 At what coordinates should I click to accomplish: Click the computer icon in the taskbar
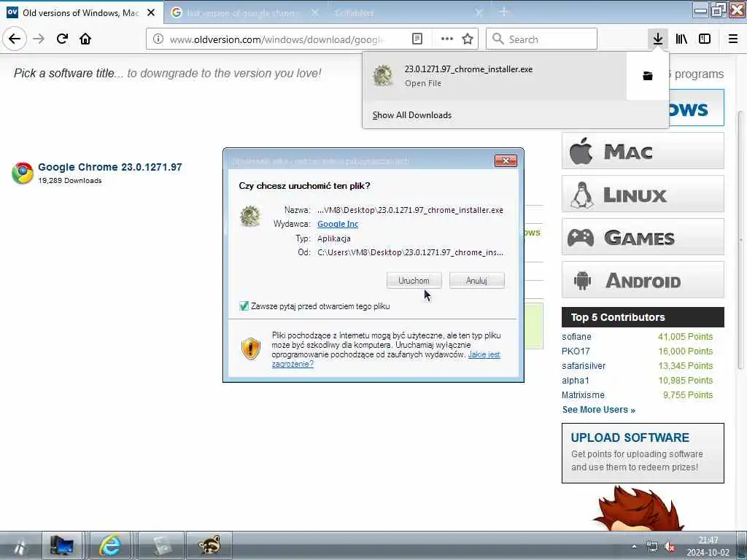(x=62, y=545)
